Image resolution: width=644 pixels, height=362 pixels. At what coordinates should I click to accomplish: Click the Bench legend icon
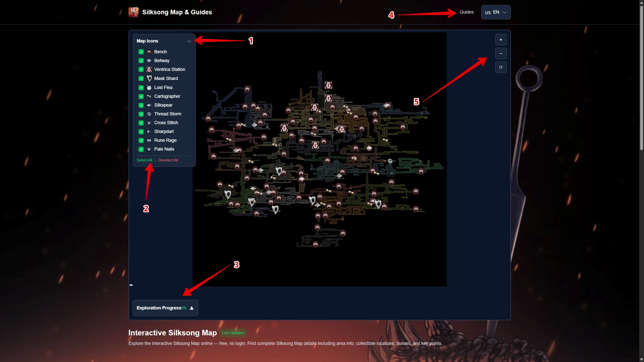click(x=149, y=52)
